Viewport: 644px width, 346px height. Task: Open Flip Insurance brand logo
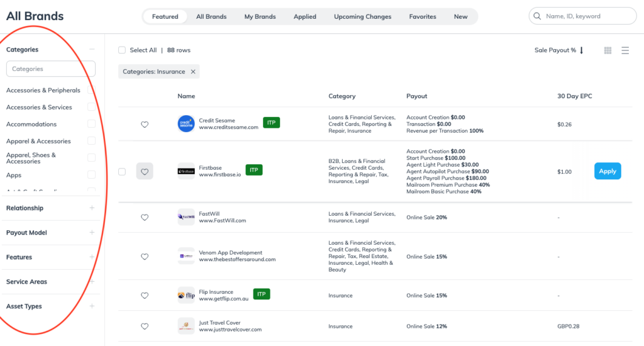(186, 295)
